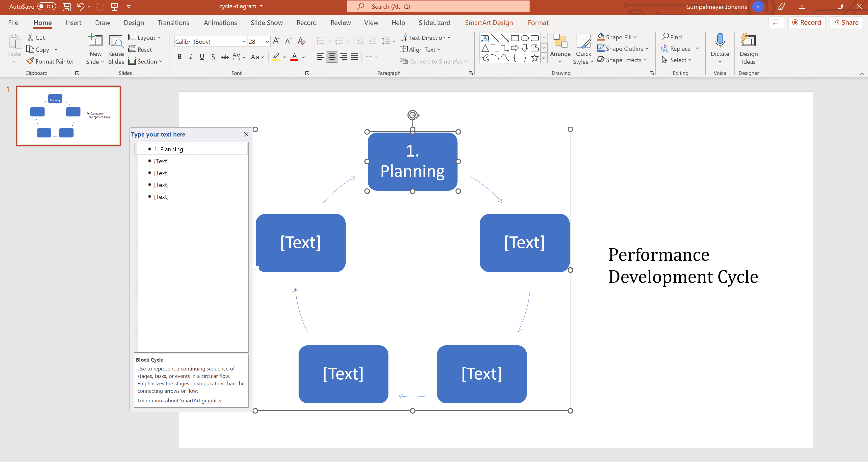The image size is (868, 462).
Task: Open the SmartArt Design tab
Action: click(488, 23)
